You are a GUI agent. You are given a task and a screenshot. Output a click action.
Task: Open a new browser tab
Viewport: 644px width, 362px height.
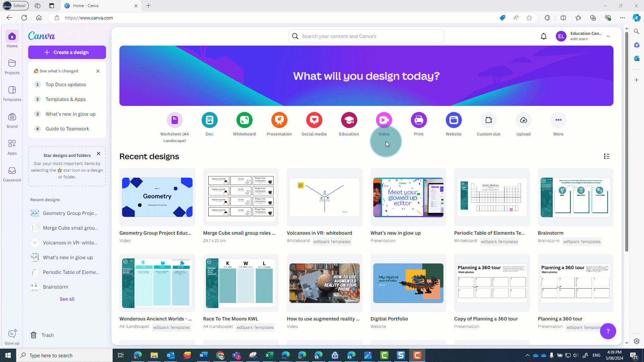148,6
